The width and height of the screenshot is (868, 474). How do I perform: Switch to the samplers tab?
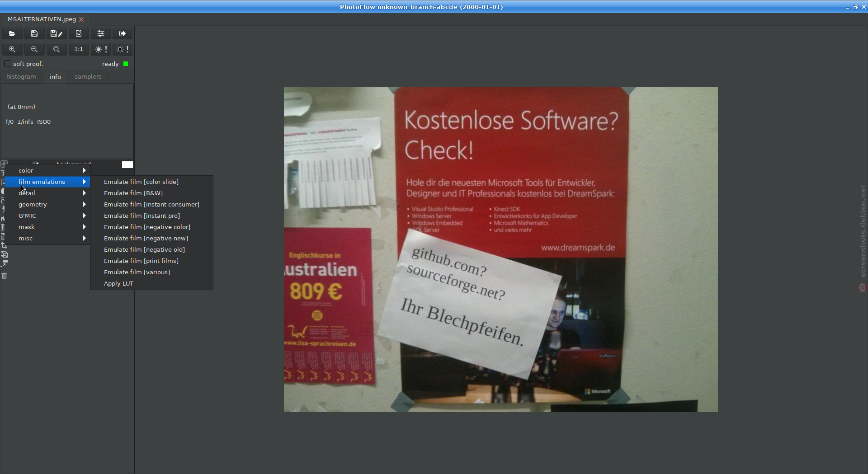pos(88,76)
